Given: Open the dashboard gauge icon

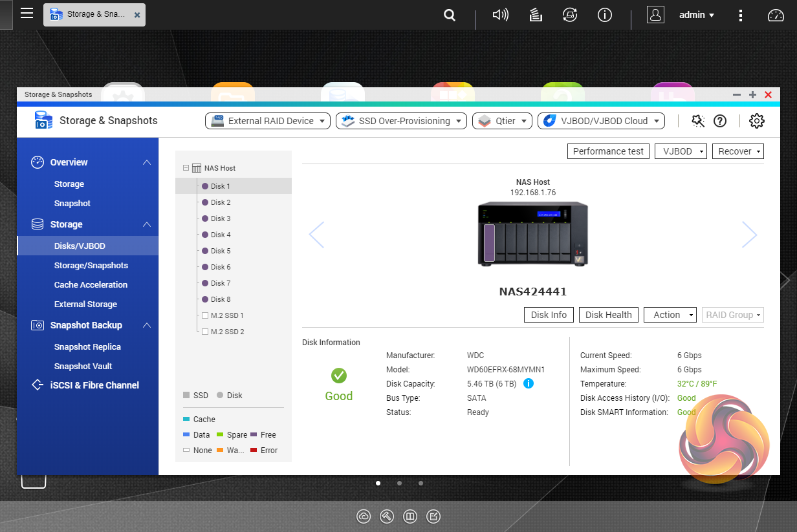Looking at the screenshot, I should tap(776, 16).
